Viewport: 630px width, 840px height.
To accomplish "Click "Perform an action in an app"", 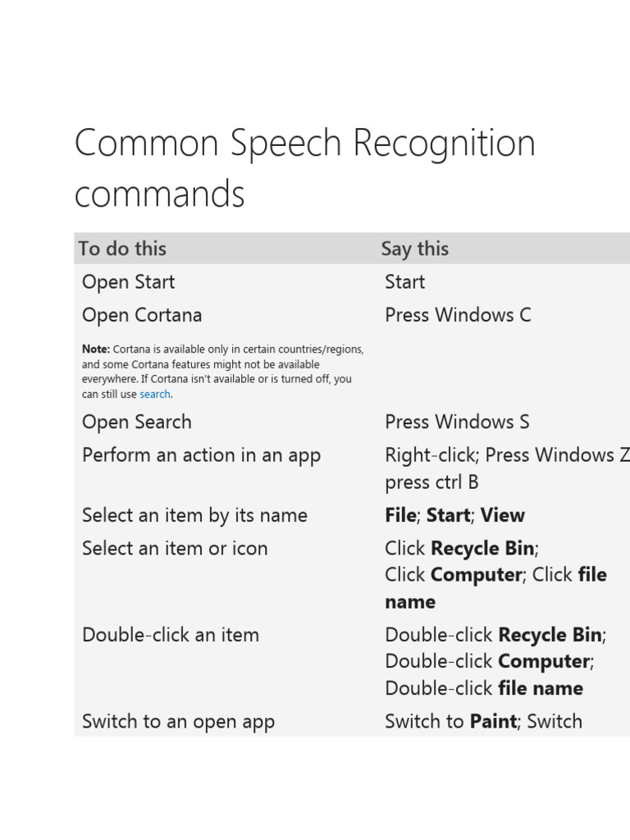I will [201, 455].
